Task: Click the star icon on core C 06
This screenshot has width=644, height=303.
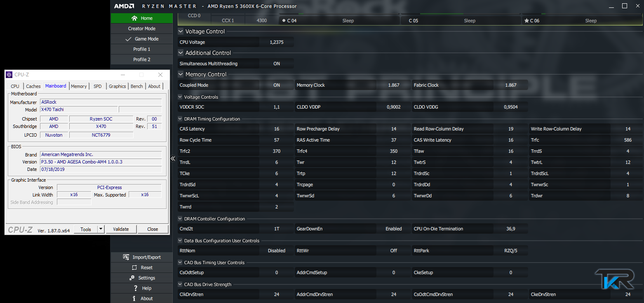Action: 526,21
